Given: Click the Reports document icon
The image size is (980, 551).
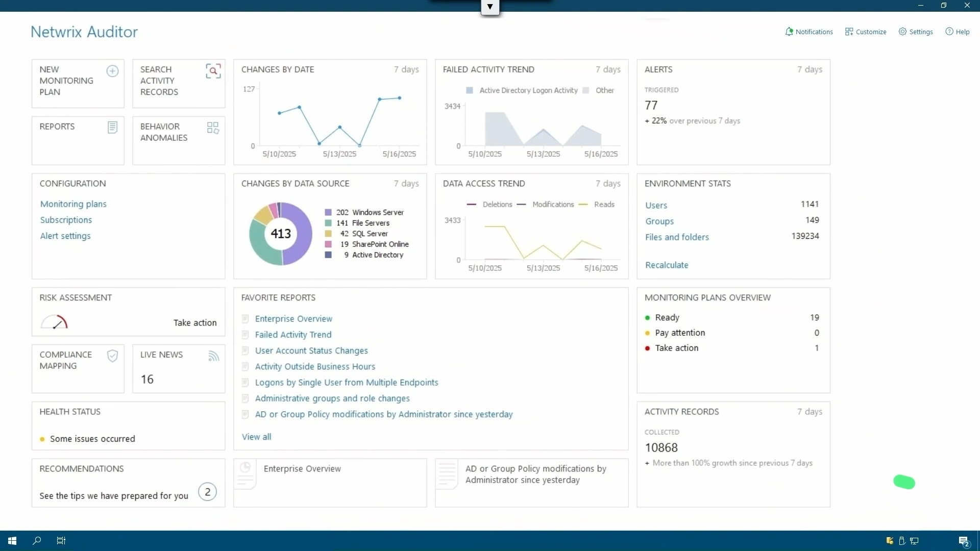Looking at the screenshot, I should point(112,128).
